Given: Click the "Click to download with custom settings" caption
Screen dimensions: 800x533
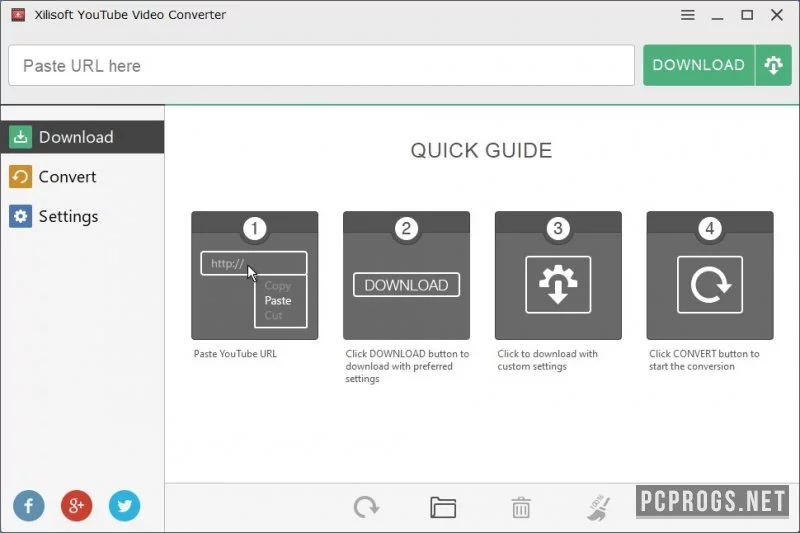Looking at the screenshot, I should coord(547,360).
